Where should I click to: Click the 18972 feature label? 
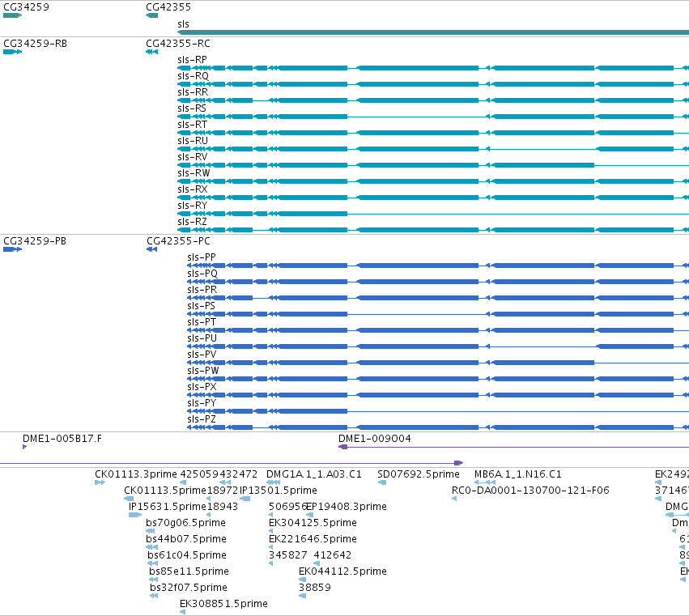click(223, 491)
